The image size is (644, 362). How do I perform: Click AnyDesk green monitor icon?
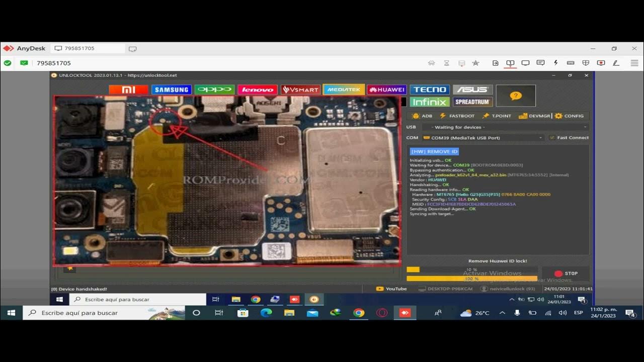(x=24, y=63)
